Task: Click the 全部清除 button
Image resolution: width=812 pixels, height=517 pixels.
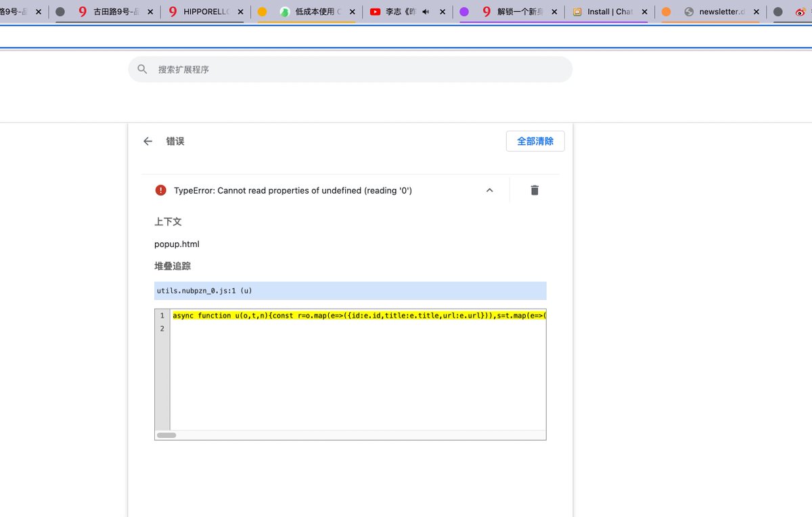Action: pyautogui.click(x=535, y=141)
